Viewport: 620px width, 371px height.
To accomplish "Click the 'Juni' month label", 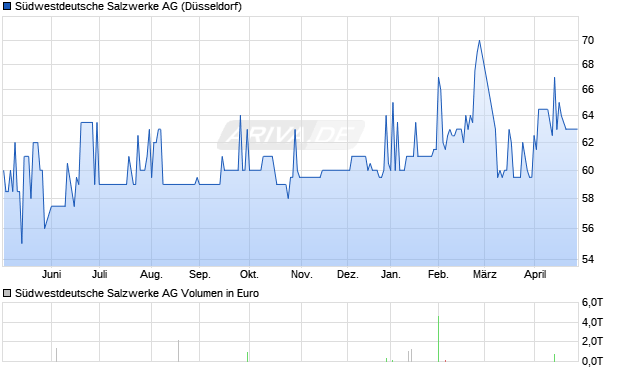I will pos(51,274).
